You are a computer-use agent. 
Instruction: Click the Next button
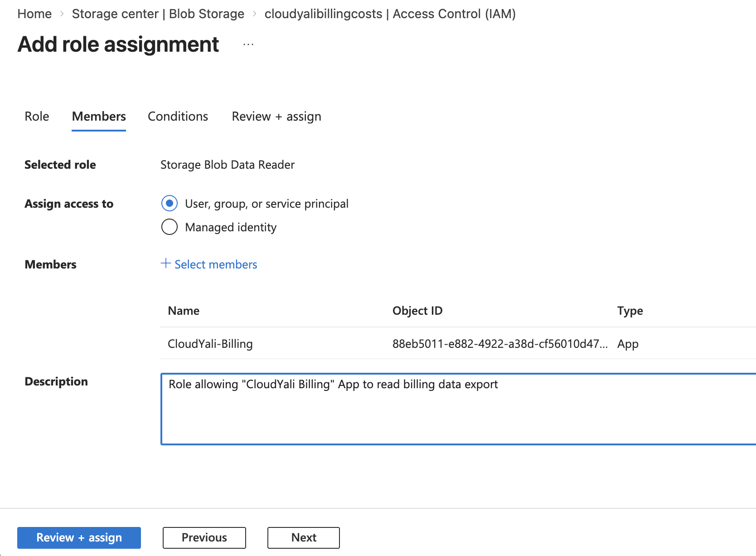click(303, 537)
